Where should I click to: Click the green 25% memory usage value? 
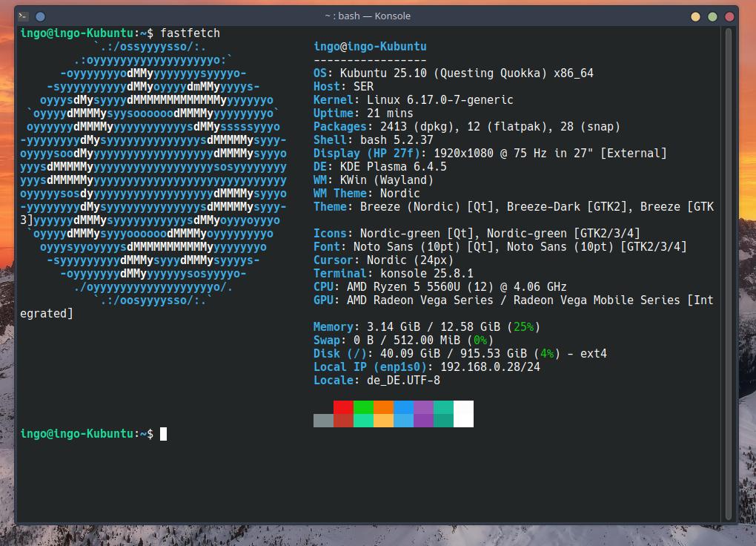tap(523, 327)
